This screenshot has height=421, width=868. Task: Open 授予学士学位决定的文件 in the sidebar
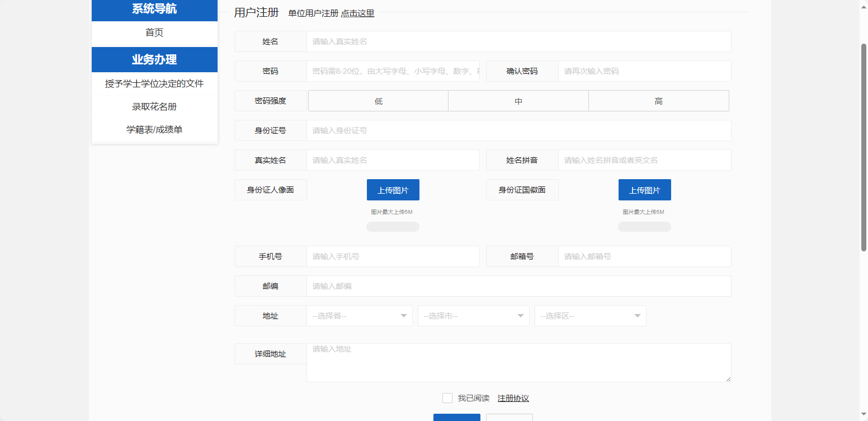(x=154, y=84)
